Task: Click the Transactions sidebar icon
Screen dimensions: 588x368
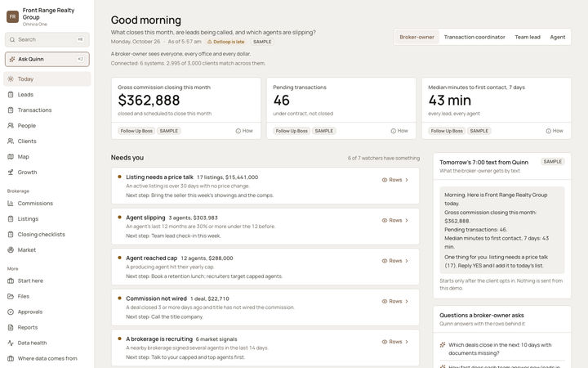Action: pyautogui.click(x=11, y=110)
